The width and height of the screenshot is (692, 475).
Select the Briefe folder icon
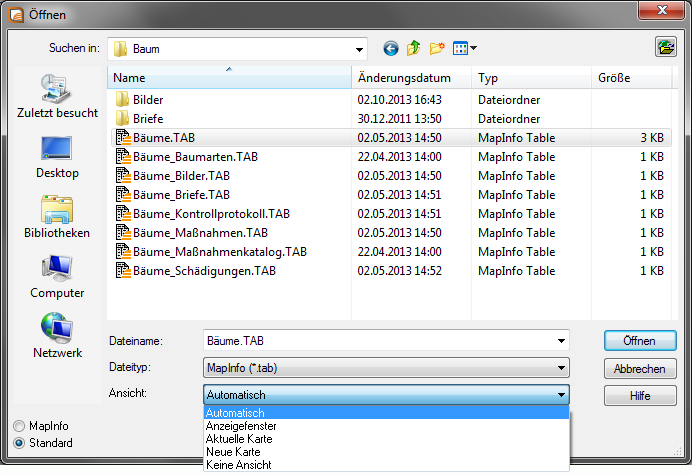tap(122, 118)
